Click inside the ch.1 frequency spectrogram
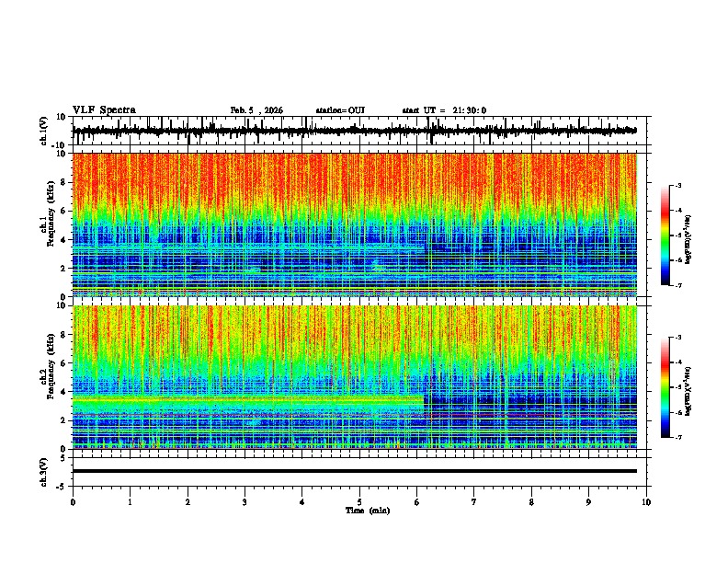The image size is (728, 563). [355, 224]
